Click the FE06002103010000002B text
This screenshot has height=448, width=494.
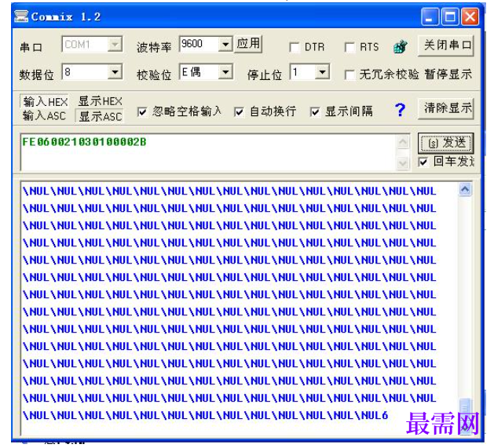tap(84, 142)
